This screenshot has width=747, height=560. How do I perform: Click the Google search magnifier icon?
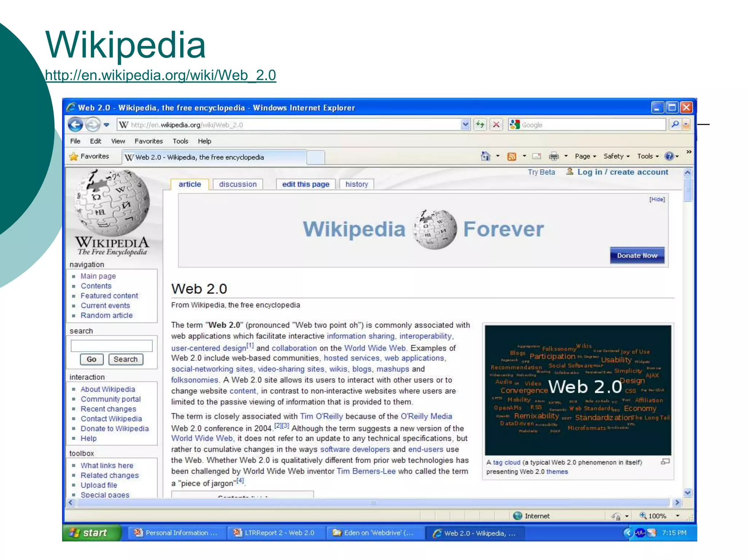675,125
